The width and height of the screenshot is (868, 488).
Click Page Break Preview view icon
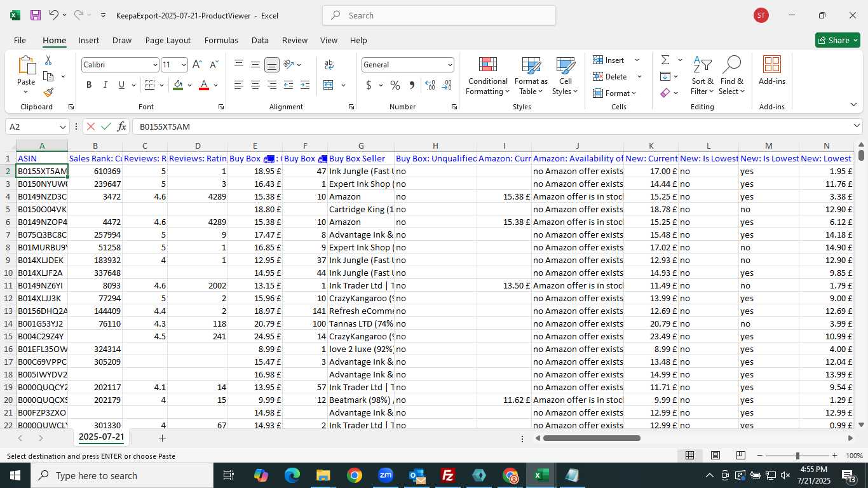pyautogui.click(x=740, y=456)
